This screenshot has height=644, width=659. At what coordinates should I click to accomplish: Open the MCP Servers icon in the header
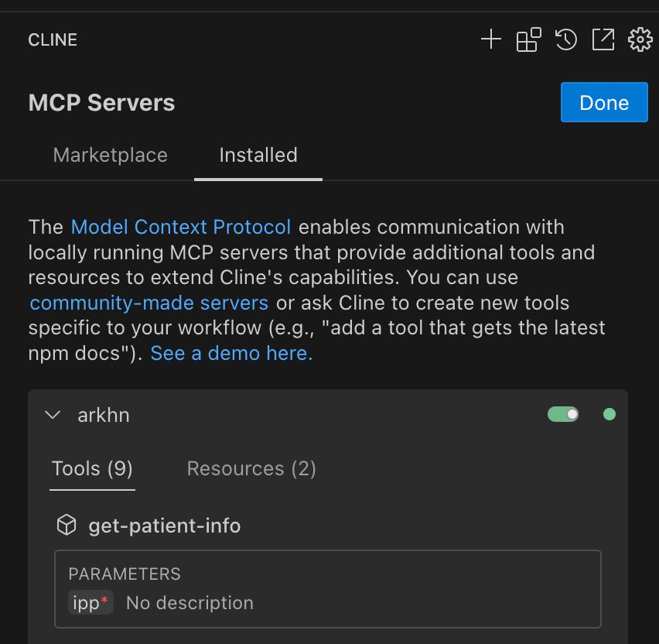pyautogui.click(x=529, y=39)
